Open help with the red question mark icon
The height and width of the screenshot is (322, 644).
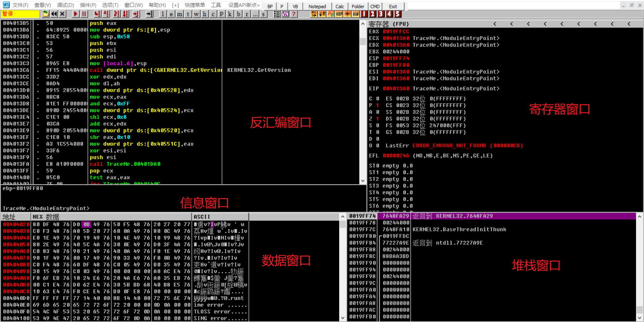click(x=294, y=14)
